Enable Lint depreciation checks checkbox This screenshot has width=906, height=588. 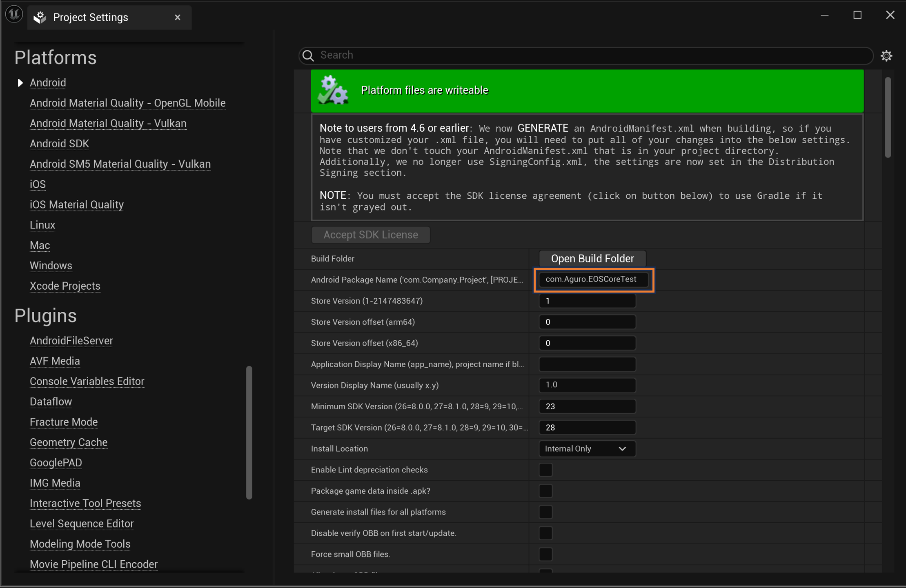(x=545, y=470)
